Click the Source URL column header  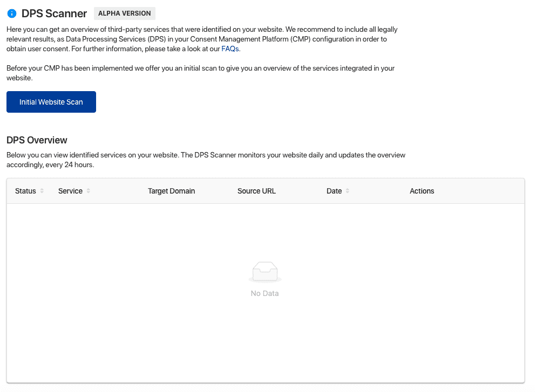[256, 191]
